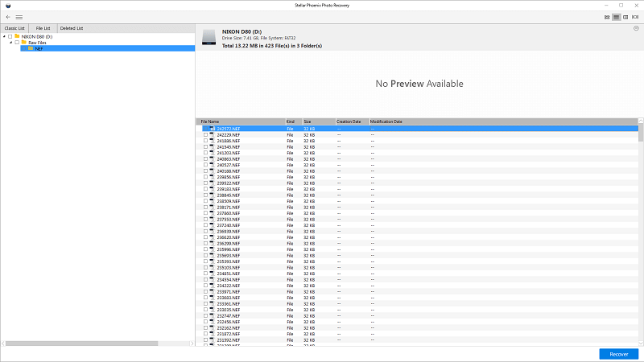The width and height of the screenshot is (644, 362).
Task: Tick the checkbox for 238171.NEF
Action: (206, 208)
